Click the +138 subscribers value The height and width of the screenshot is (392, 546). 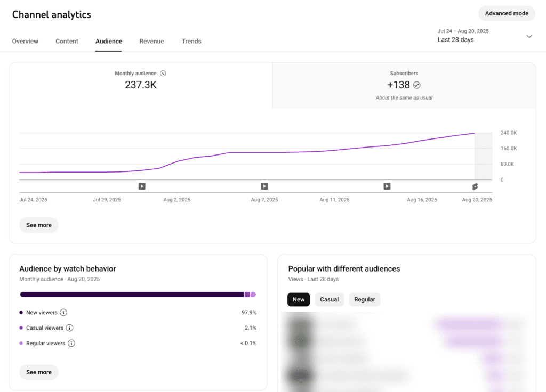pyautogui.click(x=398, y=85)
